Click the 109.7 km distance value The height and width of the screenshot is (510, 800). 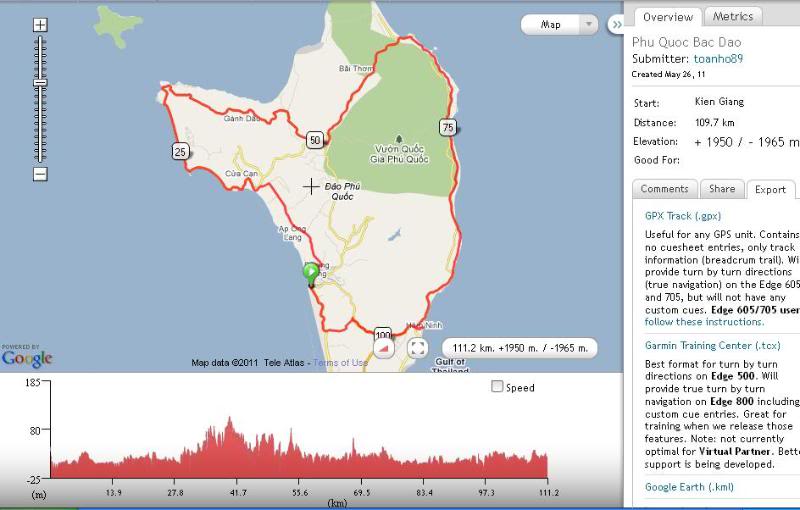[x=714, y=122]
